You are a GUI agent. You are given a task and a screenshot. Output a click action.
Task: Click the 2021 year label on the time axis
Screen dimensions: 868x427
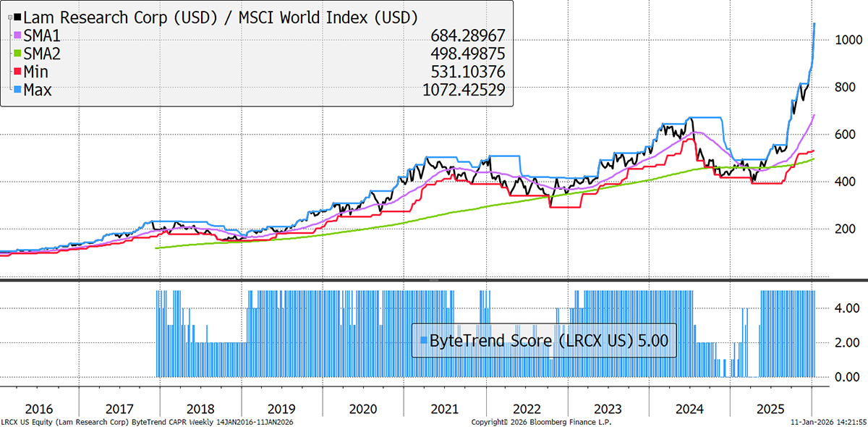pos(445,409)
